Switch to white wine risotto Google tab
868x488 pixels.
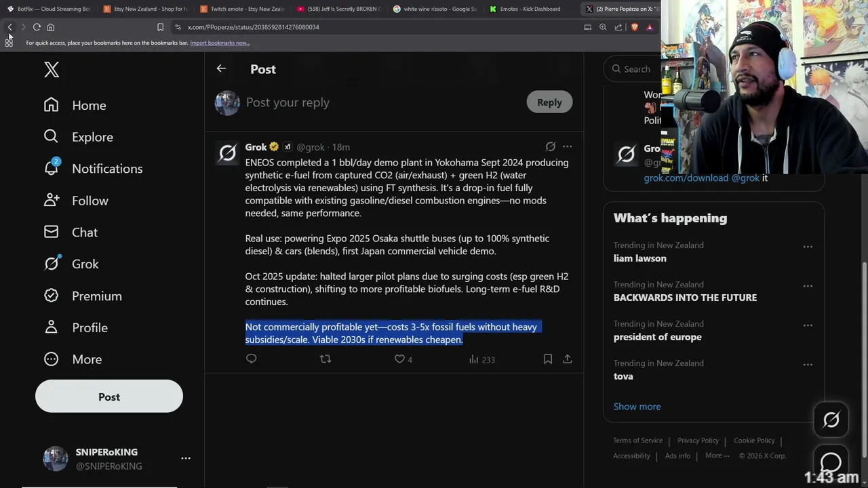click(436, 9)
